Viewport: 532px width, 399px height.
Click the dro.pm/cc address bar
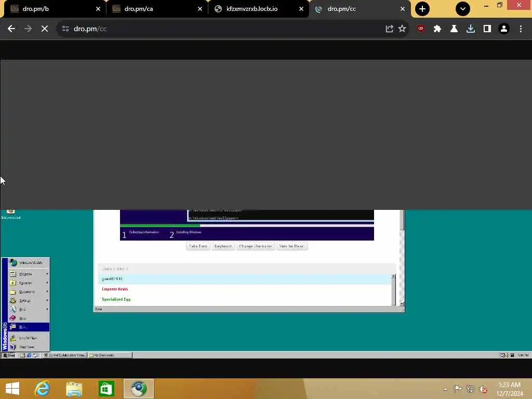(x=224, y=29)
